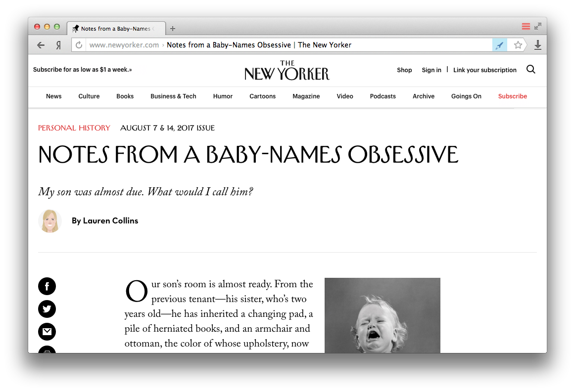Image resolution: width=575 pixels, height=392 pixels.
Task: Go to Business & Tech section
Action: click(x=174, y=96)
